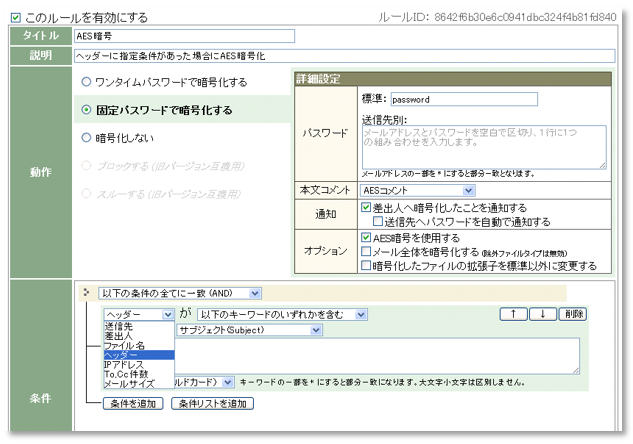Viewport: 633px width, 444px height.
Task: Select 暗号化しない radio button
Action: (86, 138)
